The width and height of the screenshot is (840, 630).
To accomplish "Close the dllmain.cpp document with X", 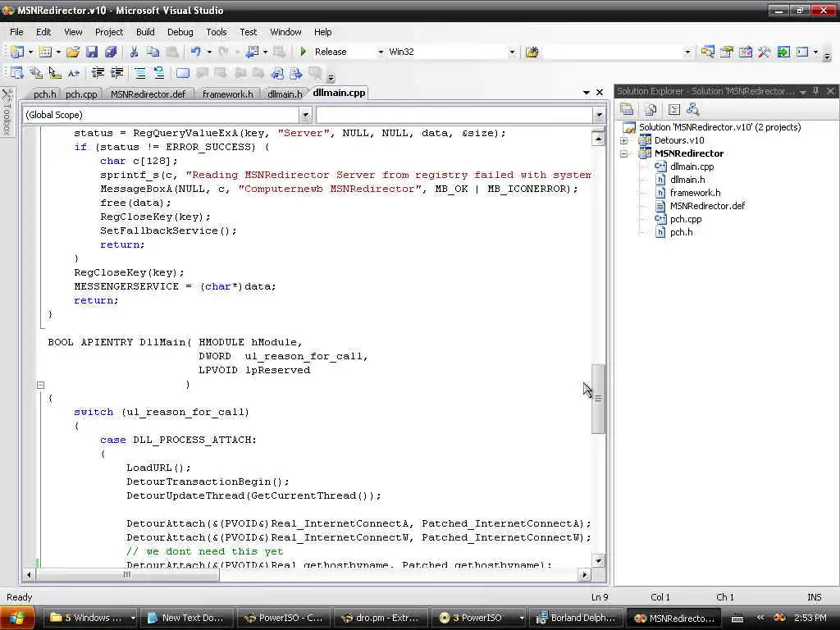I will tap(600, 93).
